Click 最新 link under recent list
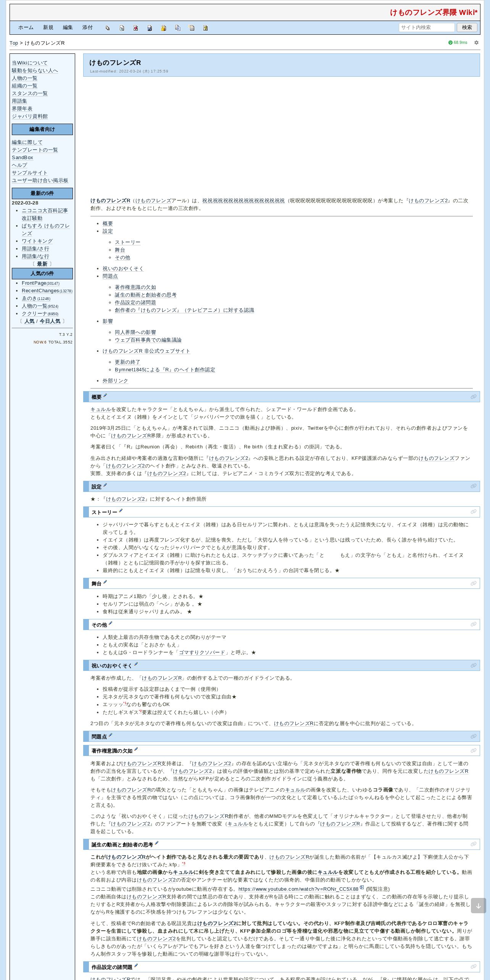 coord(42,264)
